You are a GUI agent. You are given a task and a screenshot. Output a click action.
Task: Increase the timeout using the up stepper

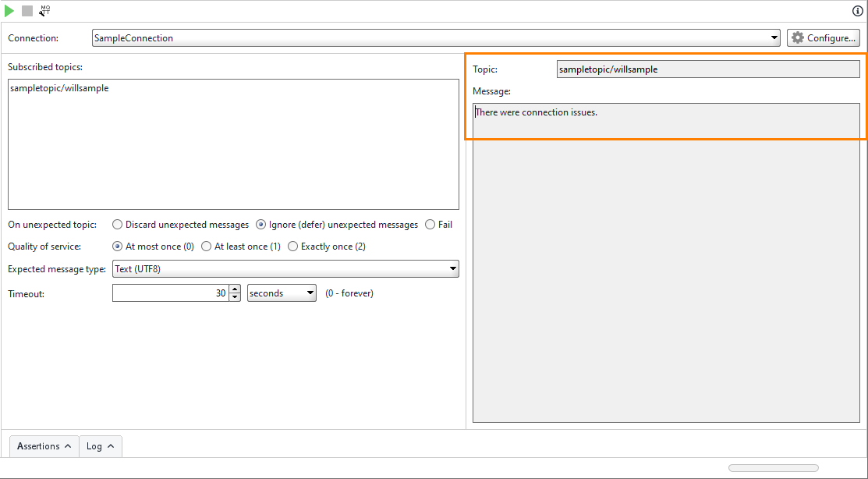tap(235, 289)
